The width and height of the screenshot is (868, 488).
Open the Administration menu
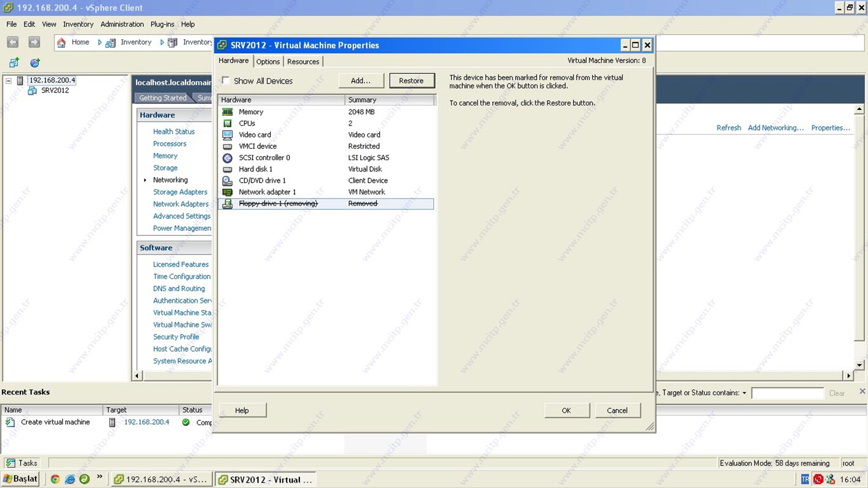[x=122, y=24]
